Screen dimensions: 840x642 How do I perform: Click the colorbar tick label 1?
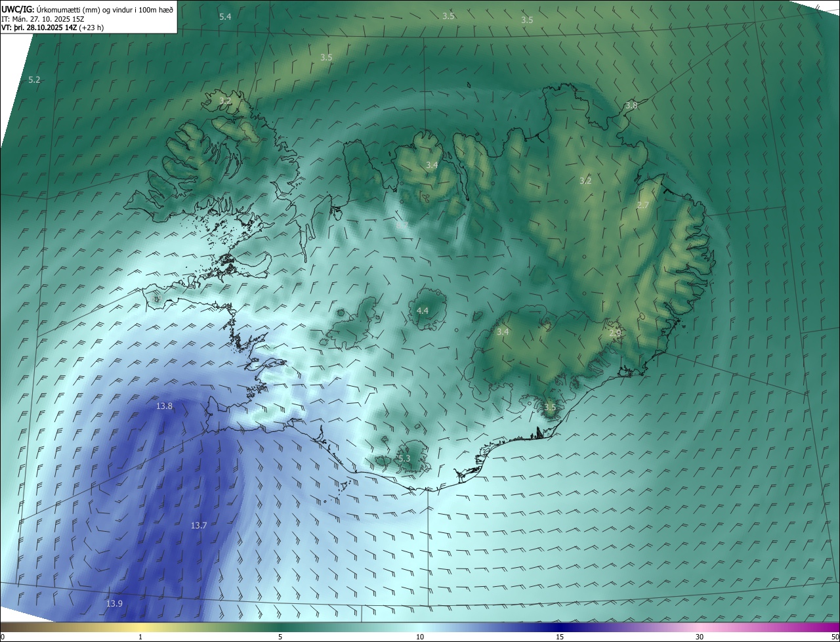pos(140,637)
